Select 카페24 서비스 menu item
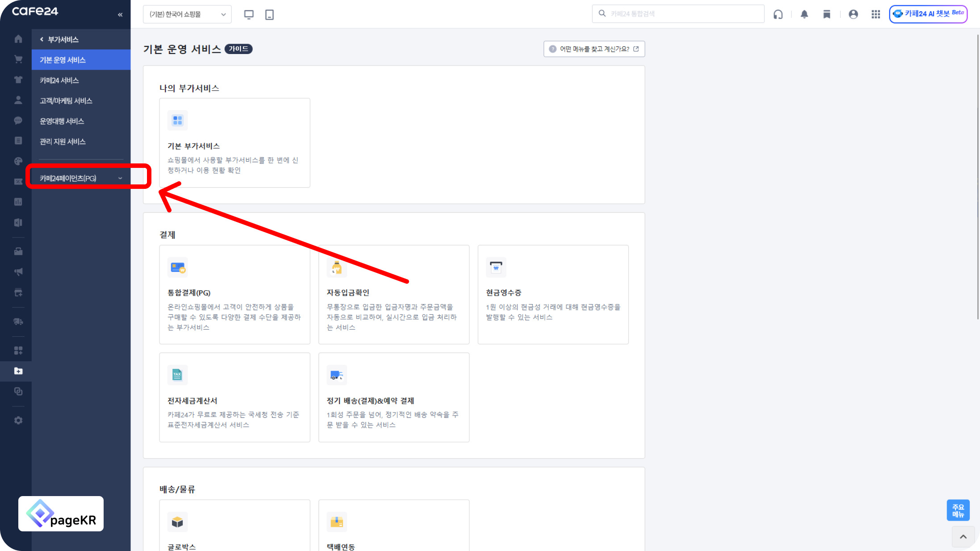 (59, 80)
